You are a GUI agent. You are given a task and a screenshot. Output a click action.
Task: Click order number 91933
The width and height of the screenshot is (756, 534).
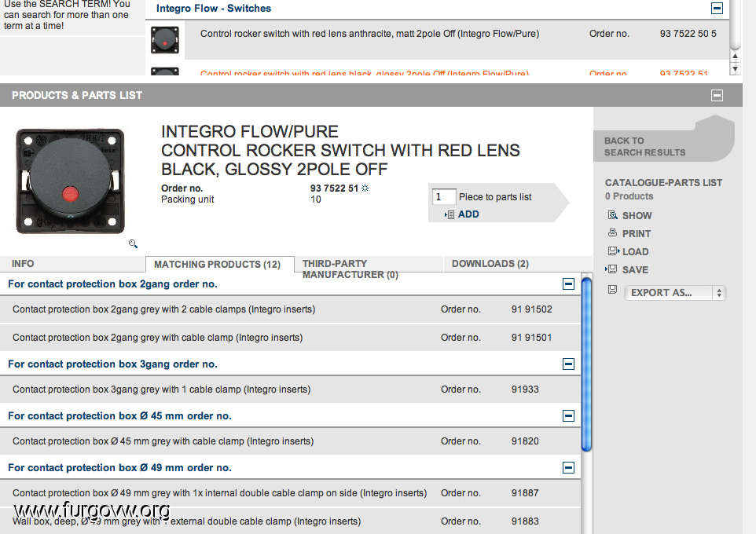coord(525,389)
